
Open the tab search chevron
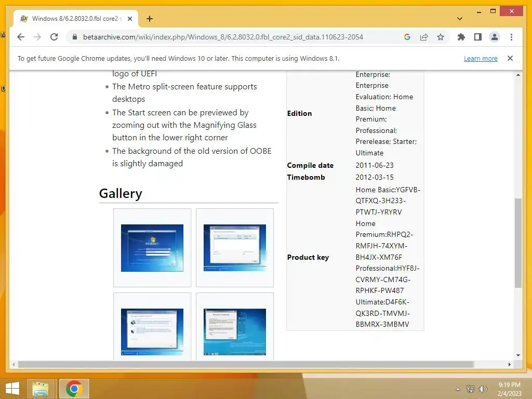pos(459,19)
